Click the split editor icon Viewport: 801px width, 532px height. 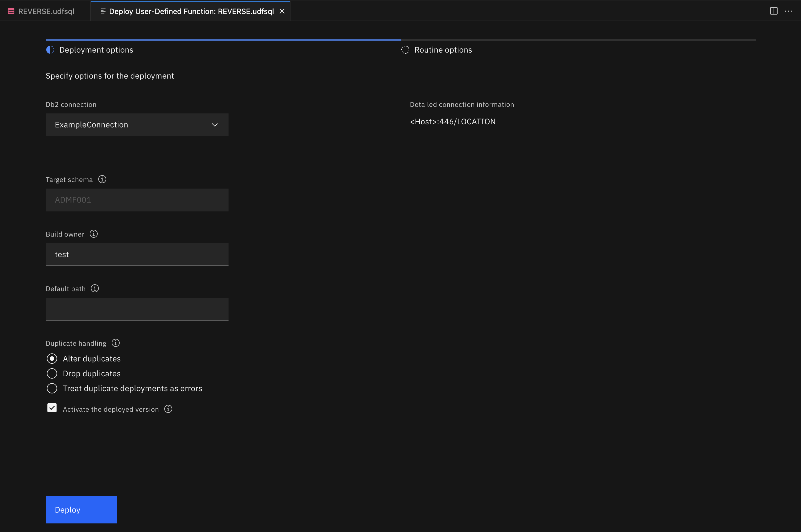[x=774, y=11]
